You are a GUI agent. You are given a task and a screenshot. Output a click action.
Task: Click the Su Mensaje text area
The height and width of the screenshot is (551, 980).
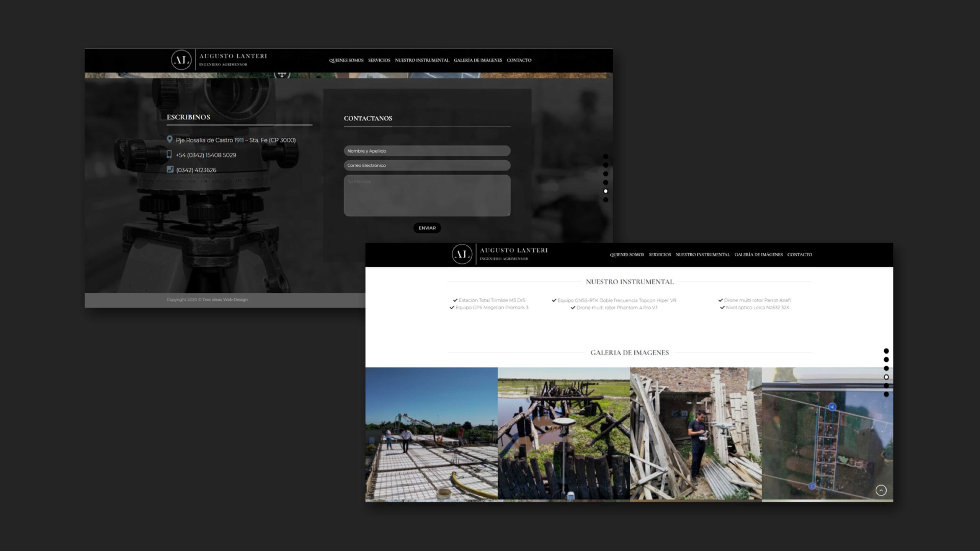[x=427, y=196]
